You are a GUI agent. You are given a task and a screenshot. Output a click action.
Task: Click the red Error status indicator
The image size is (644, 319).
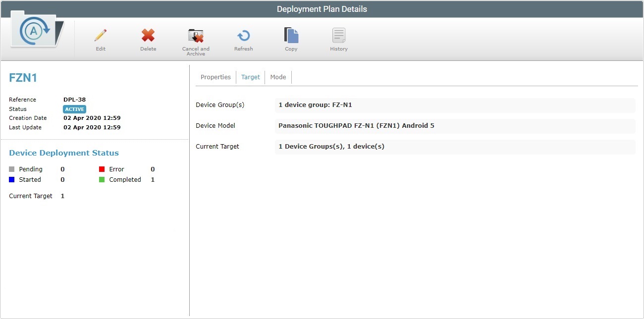(103, 169)
